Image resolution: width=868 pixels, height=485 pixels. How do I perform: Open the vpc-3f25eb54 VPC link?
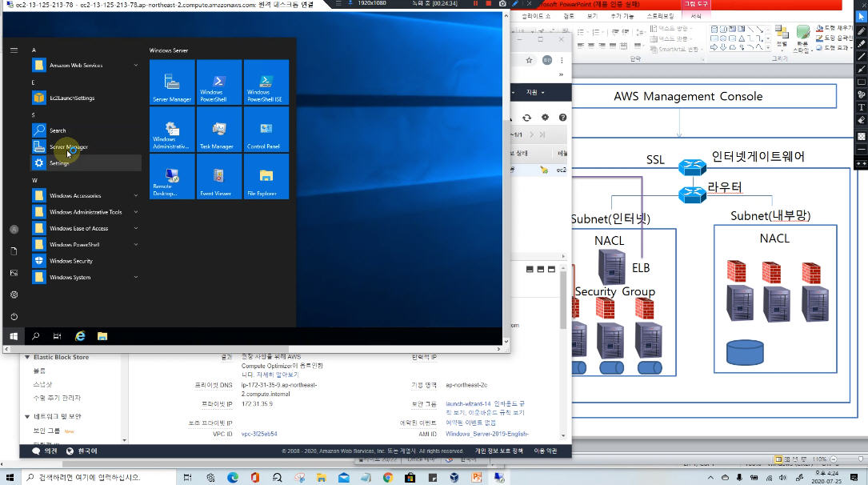pyautogui.click(x=259, y=434)
